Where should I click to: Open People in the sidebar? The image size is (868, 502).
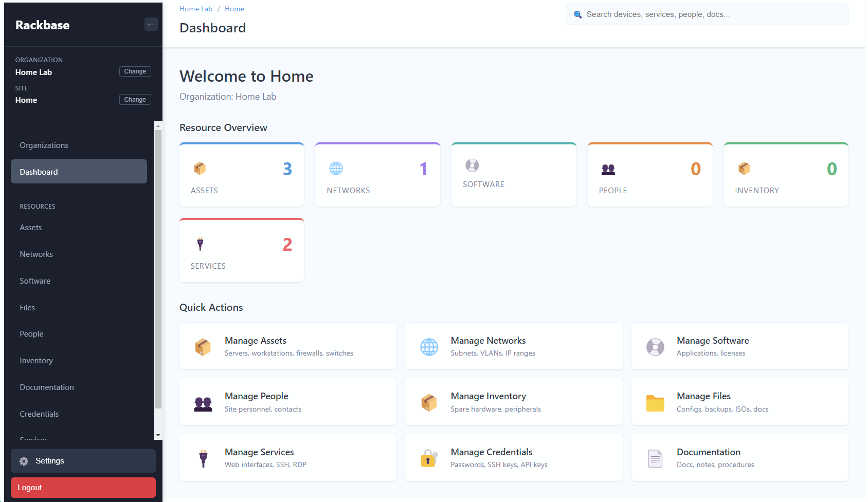[79, 334]
